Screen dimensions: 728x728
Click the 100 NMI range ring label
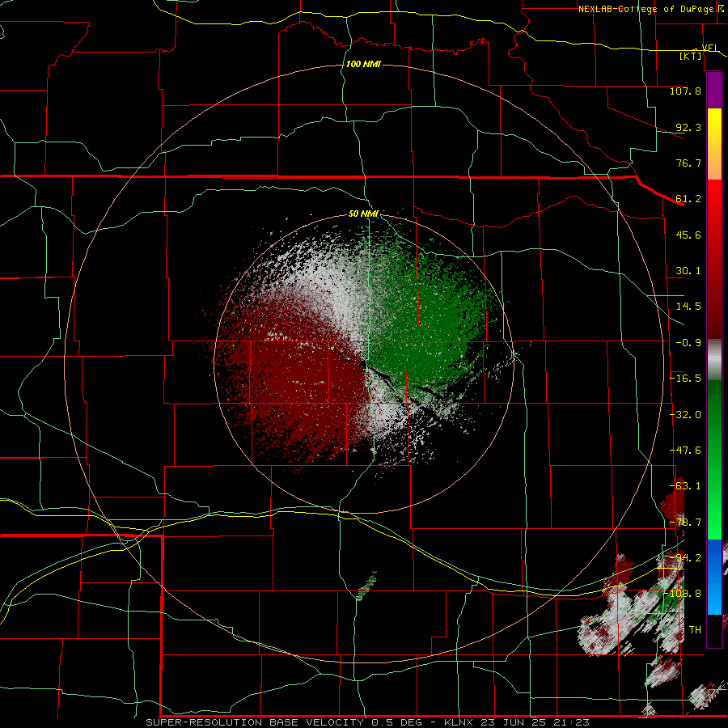363,64
